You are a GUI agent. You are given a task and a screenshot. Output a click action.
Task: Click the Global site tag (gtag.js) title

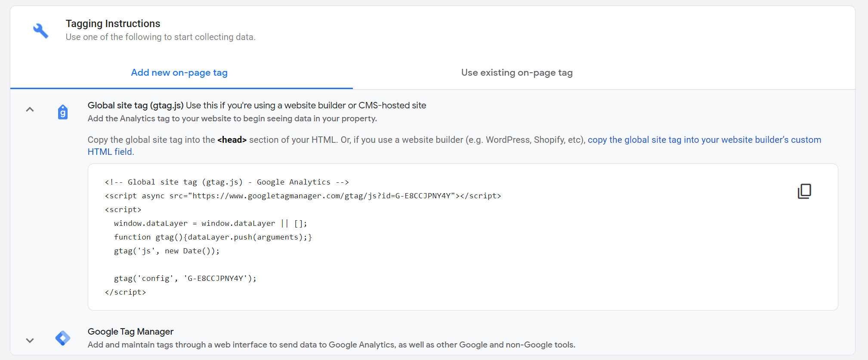[x=136, y=105]
